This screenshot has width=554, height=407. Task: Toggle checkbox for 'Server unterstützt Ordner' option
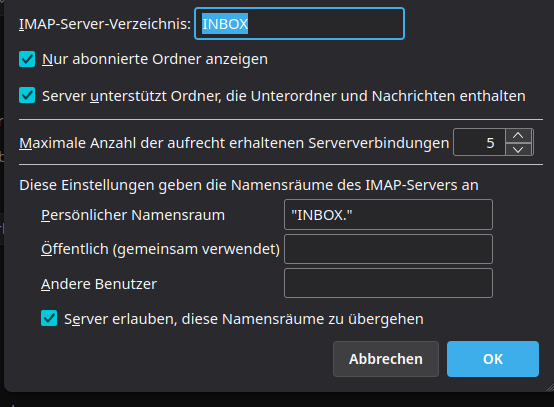click(27, 95)
